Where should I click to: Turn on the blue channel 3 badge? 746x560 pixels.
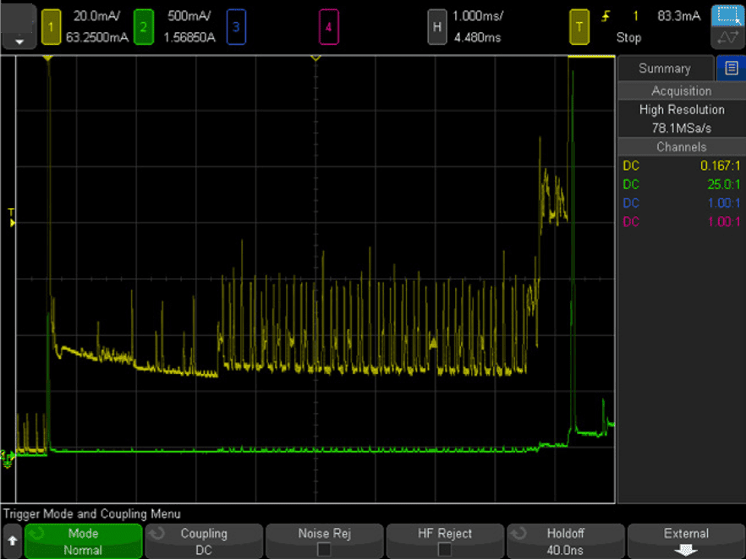tap(235, 27)
